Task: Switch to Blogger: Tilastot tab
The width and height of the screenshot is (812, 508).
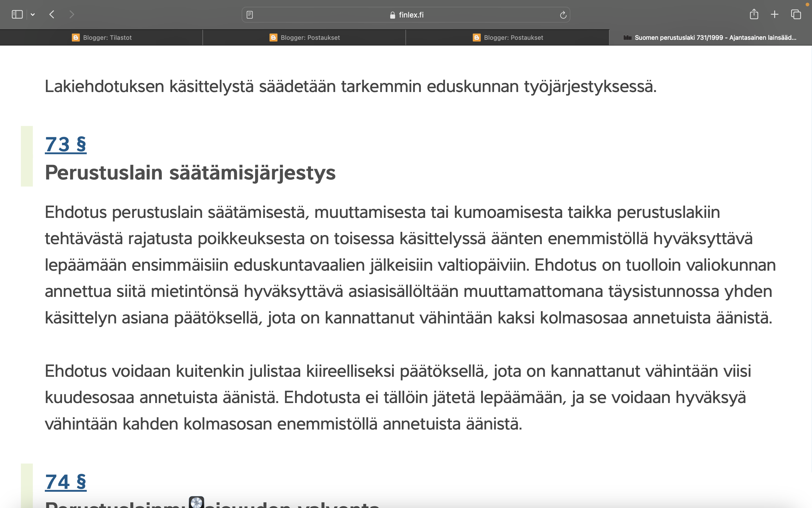Action: pos(101,38)
